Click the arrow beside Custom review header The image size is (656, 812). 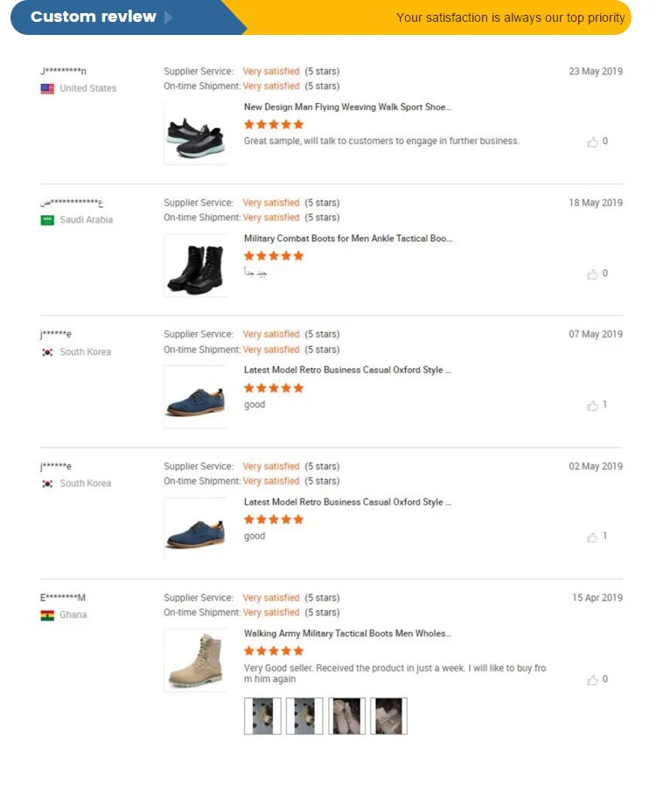pyautogui.click(x=169, y=17)
